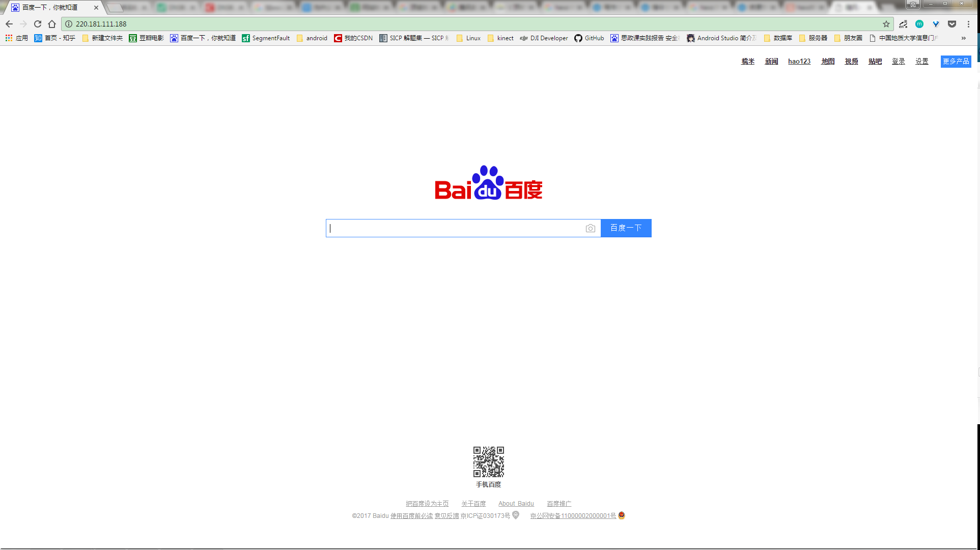The image size is (980, 550).
Task: Go back with the back arrow
Action: pyautogui.click(x=9, y=24)
